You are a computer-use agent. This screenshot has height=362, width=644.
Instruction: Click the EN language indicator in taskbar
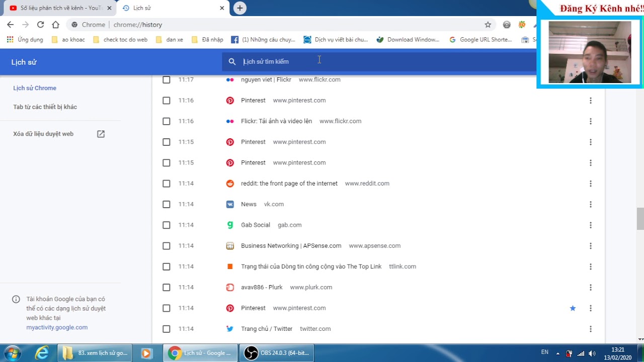[545, 352]
